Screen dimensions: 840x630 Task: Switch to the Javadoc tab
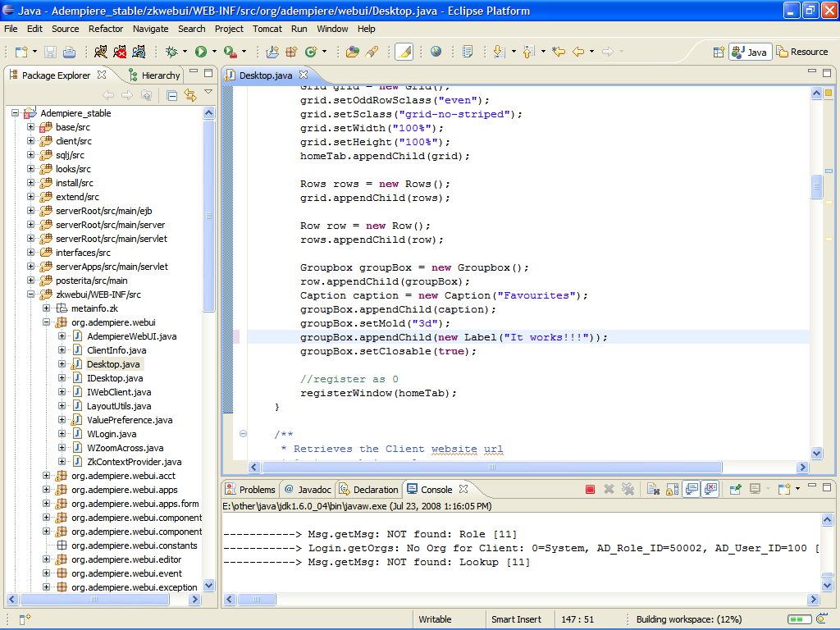pyautogui.click(x=308, y=490)
